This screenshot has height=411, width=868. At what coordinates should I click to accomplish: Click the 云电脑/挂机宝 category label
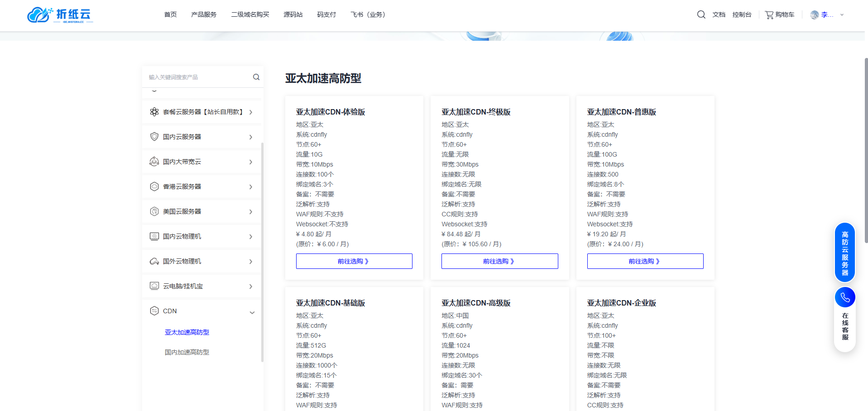click(x=183, y=286)
